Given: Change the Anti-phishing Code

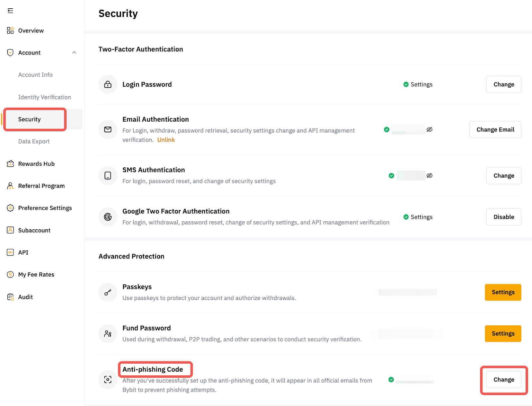Looking at the screenshot, I should click(x=503, y=380).
